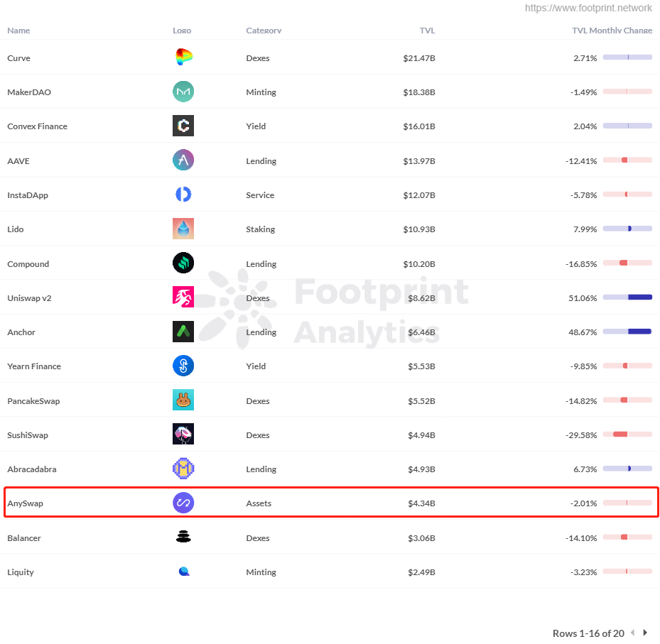Click the Uniswap v2 unicorn logo
Viewport: 660px width, 644px height.
coord(183,298)
